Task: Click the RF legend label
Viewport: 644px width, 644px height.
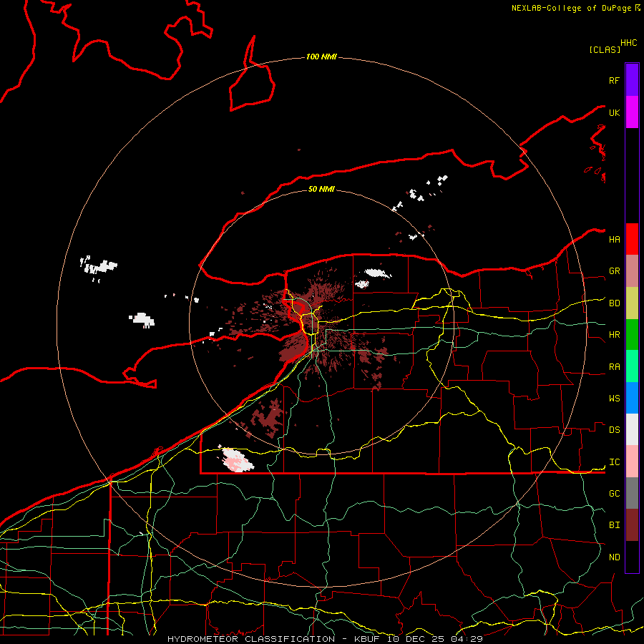Action: click(x=614, y=80)
